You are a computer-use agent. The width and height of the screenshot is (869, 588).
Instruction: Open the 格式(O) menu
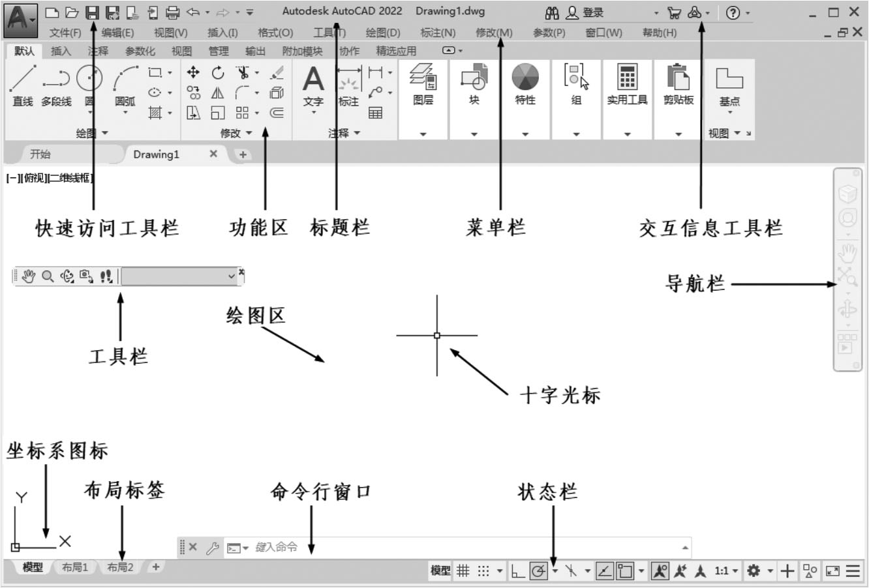(x=275, y=33)
